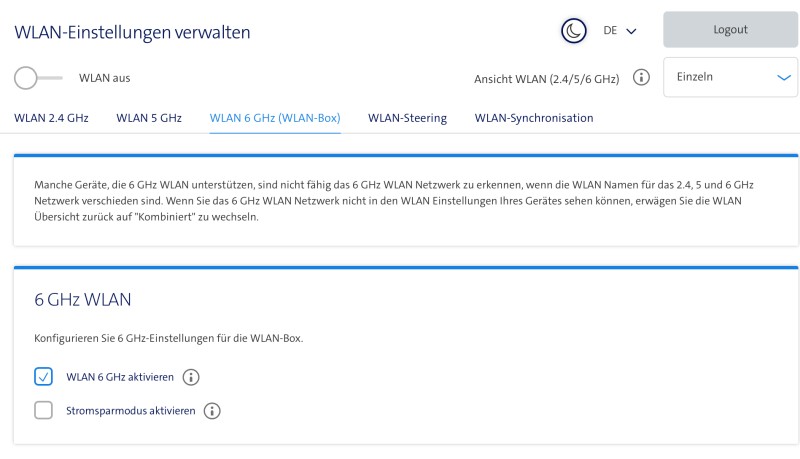The image size is (800, 459).
Task: Click the Ansicht WLAN (2.4/5/6 GHz) label
Action: (x=546, y=79)
